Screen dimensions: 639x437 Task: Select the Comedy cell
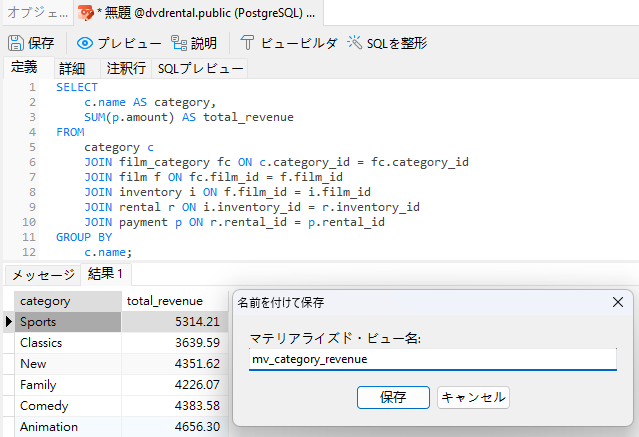click(68, 406)
